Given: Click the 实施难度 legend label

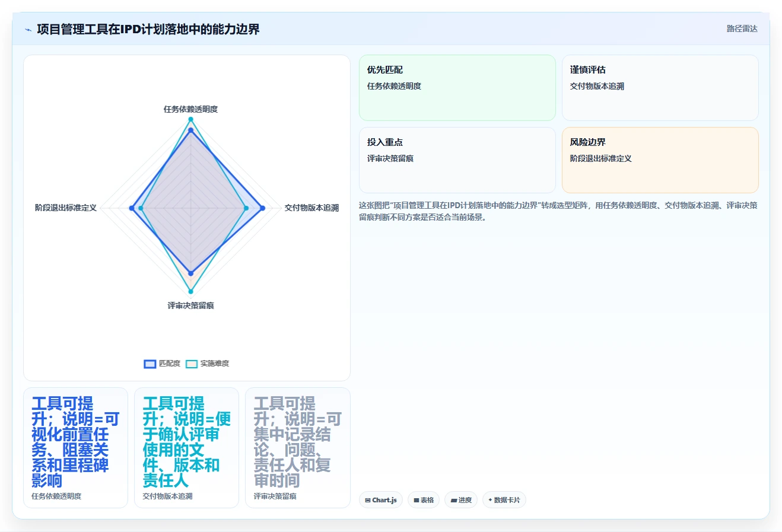Looking at the screenshot, I should click(215, 364).
